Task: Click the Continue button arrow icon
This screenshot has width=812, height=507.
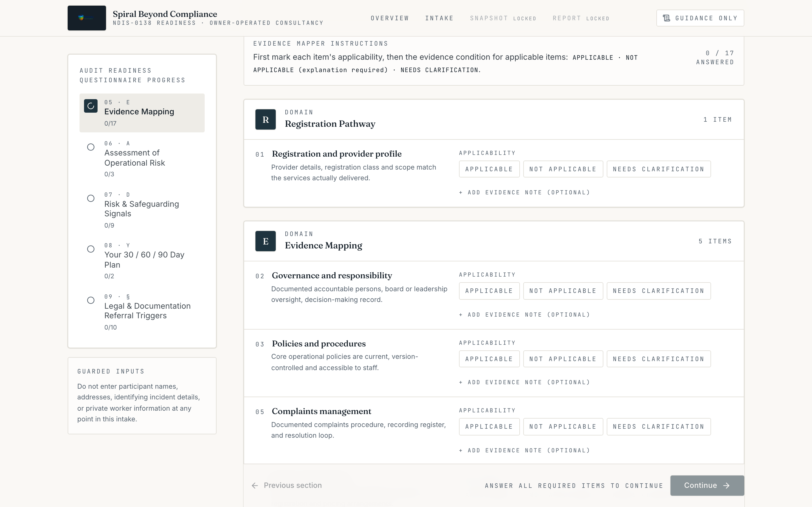Action: point(727,486)
